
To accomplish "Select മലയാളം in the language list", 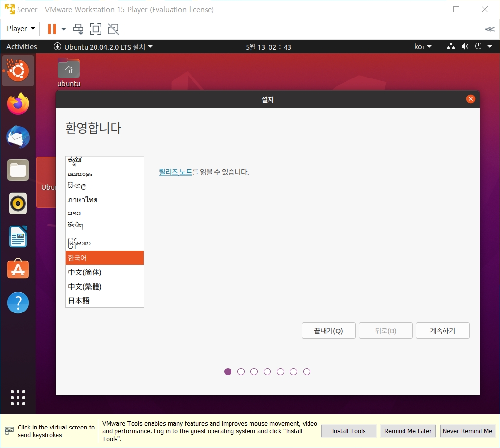I will 105,174.
